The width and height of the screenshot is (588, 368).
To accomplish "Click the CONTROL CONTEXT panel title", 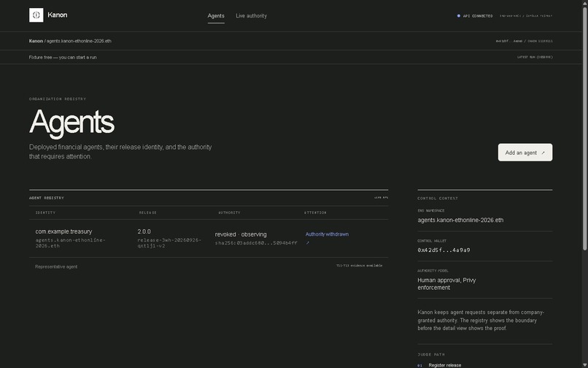I will (438, 199).
